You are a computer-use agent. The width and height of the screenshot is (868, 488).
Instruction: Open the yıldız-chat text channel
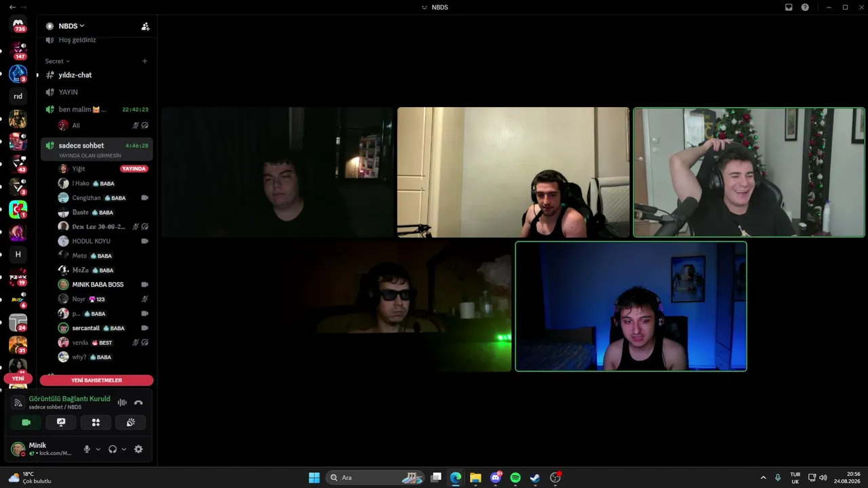[x=97, y=75]
